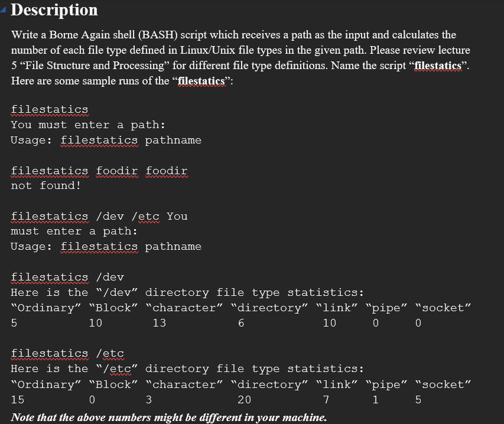This screenshot has height=424, width=504.
Task: Select the Description heading text
Action: (x=54, y=10)
